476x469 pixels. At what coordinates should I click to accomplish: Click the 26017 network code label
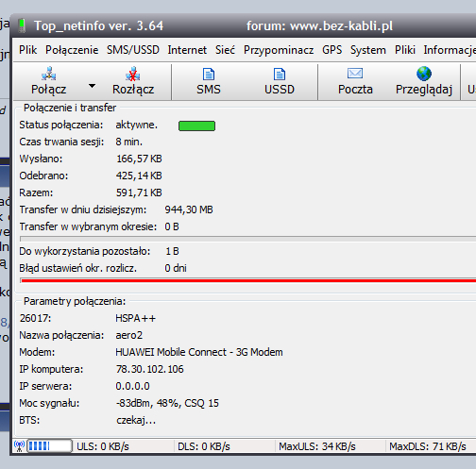click(35, 318)
